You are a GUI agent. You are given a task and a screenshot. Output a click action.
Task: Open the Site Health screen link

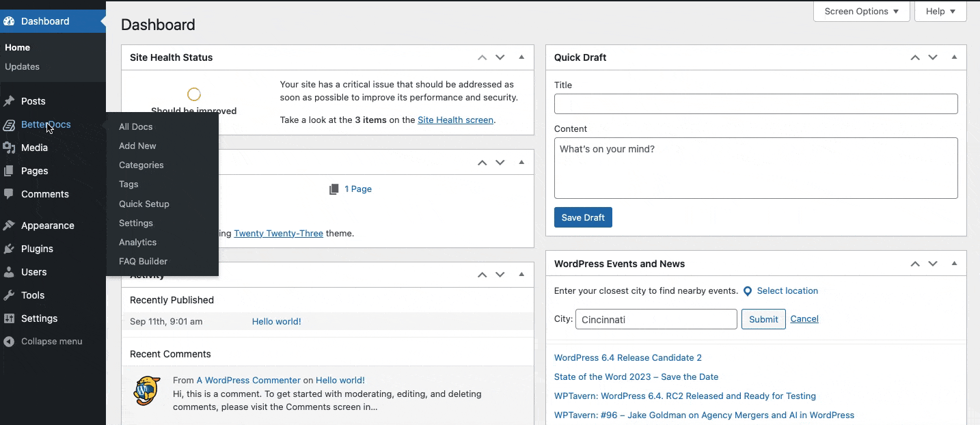455,120
